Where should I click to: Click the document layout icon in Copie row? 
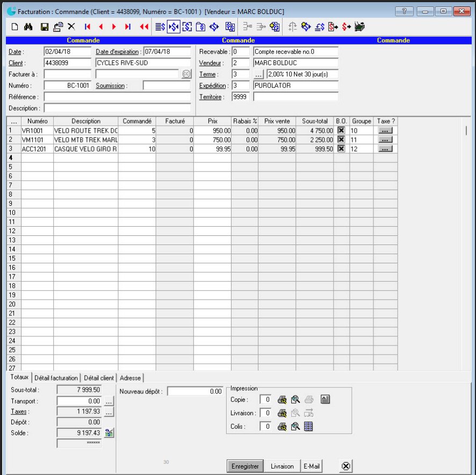tap(325, 399)
